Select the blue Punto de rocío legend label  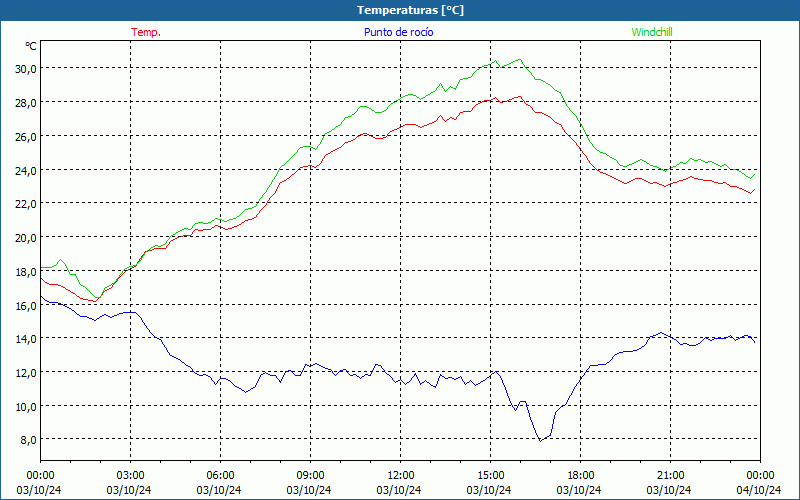tap(398, 32)
